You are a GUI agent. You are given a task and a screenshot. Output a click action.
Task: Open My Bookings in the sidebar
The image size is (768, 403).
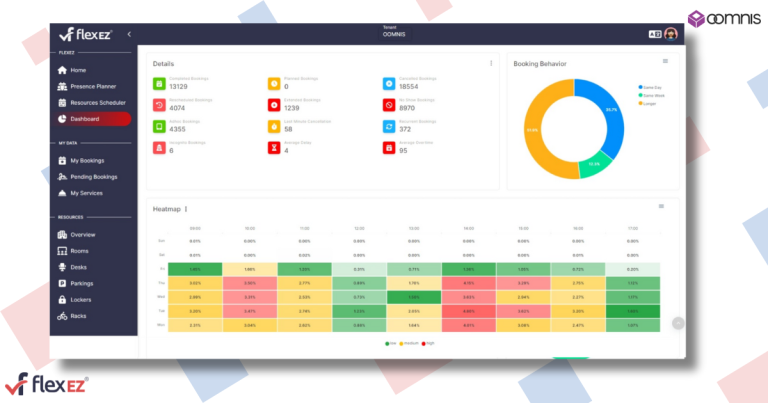86,161
